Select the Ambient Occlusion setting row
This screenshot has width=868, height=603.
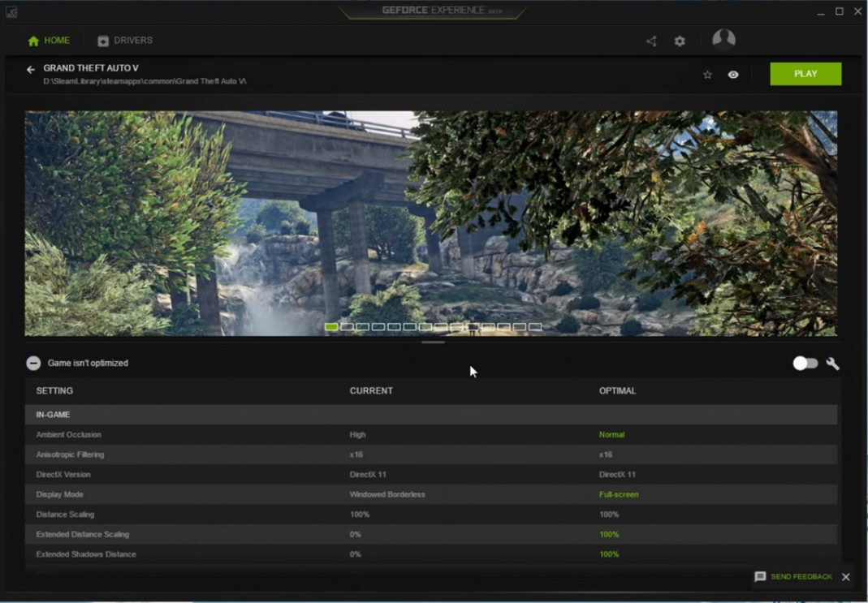click(x=430, y=434)
